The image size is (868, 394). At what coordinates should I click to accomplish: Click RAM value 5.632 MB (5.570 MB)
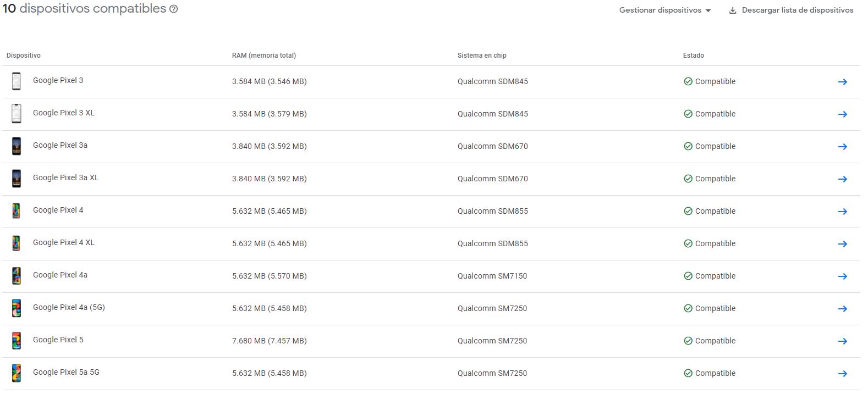[x=270, y=276]
